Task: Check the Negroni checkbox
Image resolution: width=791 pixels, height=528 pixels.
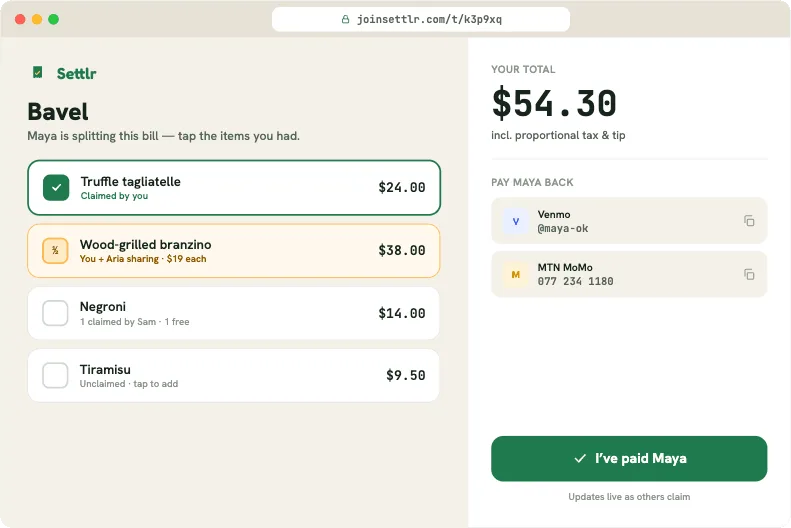Action: click(x=55, y=313)
